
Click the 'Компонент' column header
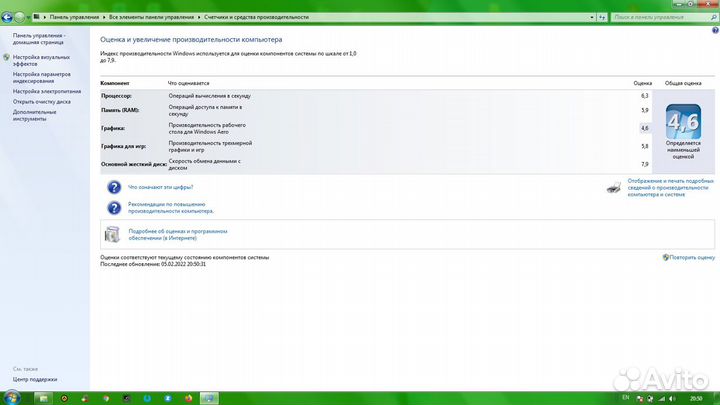pyautogui.click(x=115, y=84)
